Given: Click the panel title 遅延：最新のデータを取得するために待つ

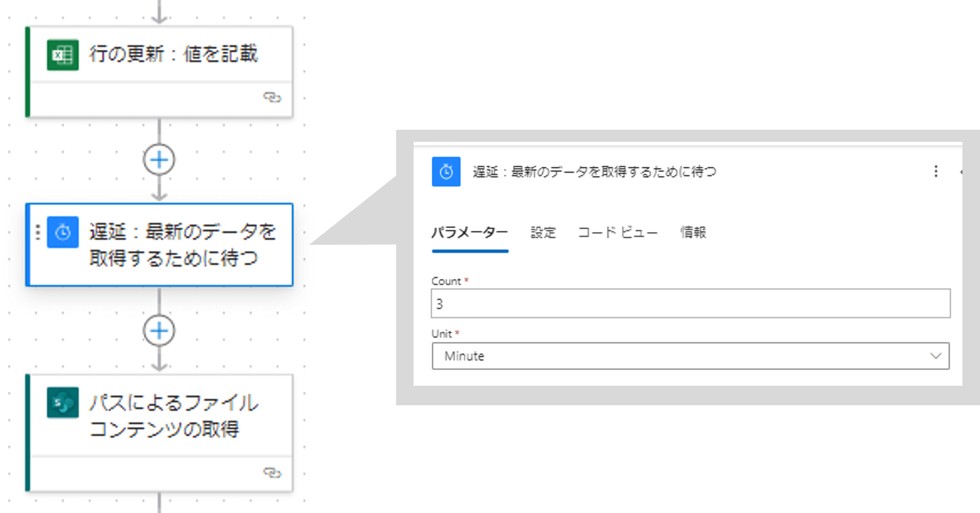Looking at the screenshot, I should [595, 172].
